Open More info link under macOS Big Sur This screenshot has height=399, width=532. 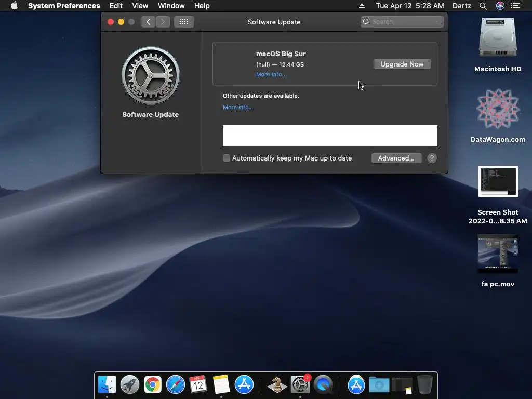pyautogui.click(x=271, y=75)
